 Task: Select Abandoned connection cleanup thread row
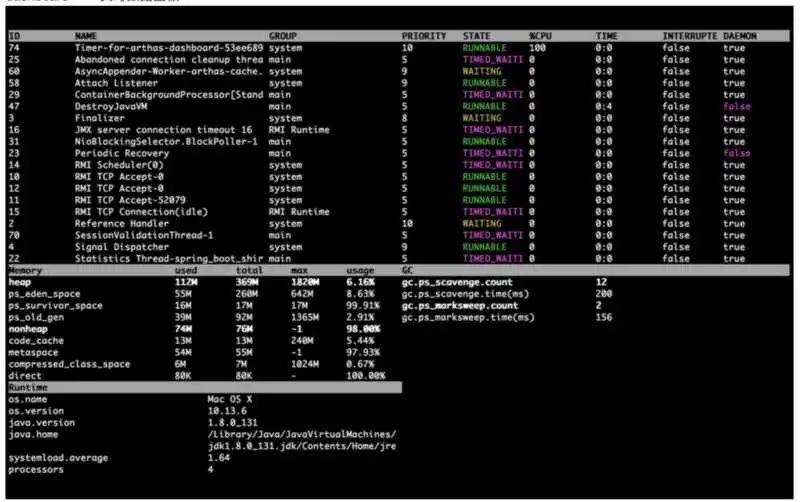pyautogui.click(x=399, y=60)
